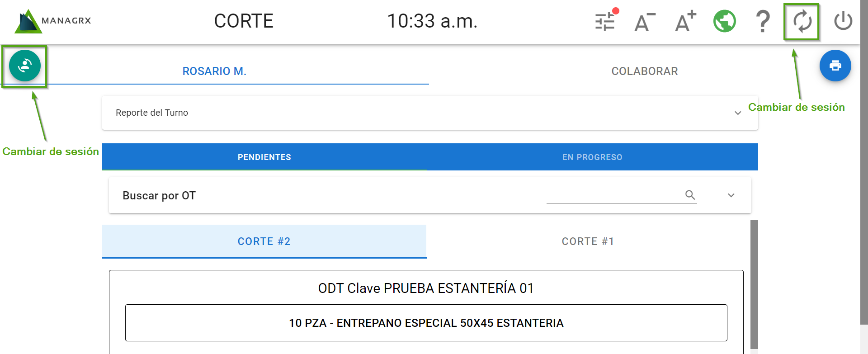Increase font size with A+ icon
Image resolution: width=868 pixels, height=354 pixels.
click(x=685, y=22)
